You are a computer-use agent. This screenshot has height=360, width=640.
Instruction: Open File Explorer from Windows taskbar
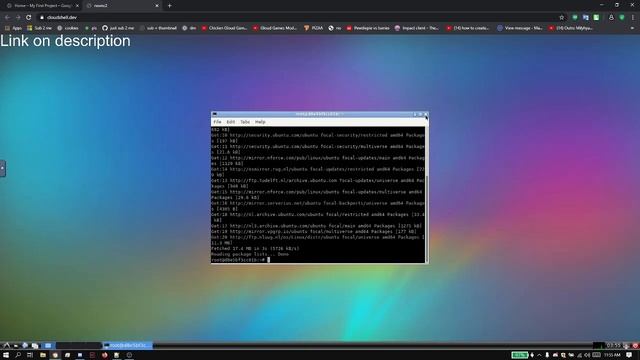(x=42, y=355)
